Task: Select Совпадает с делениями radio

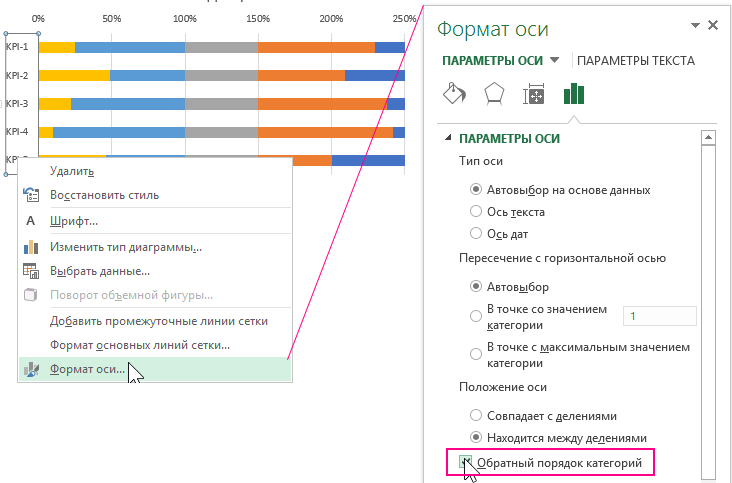Action: pos(475,415)
